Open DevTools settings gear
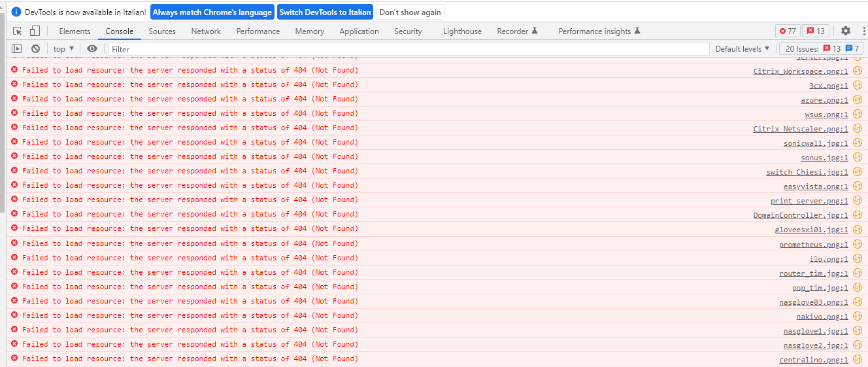The width and height of the screenshot is (868, 367). [x=846, y=31]
